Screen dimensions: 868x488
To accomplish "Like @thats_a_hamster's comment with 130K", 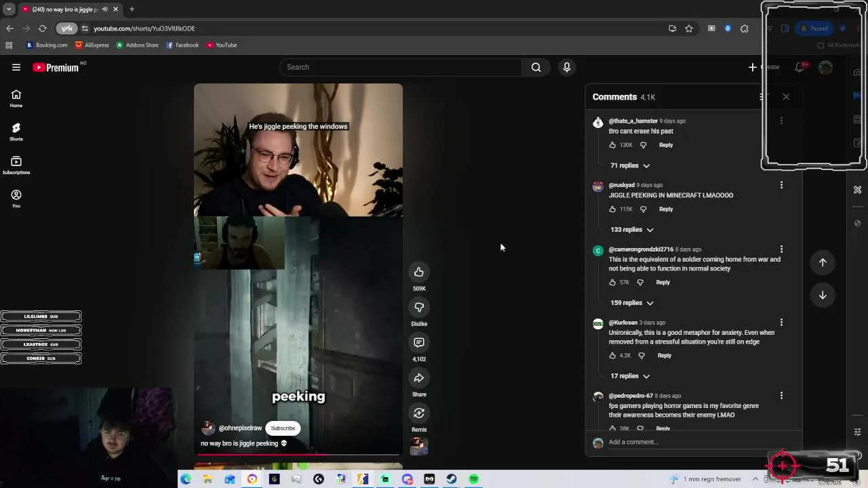I will point(612,145).
